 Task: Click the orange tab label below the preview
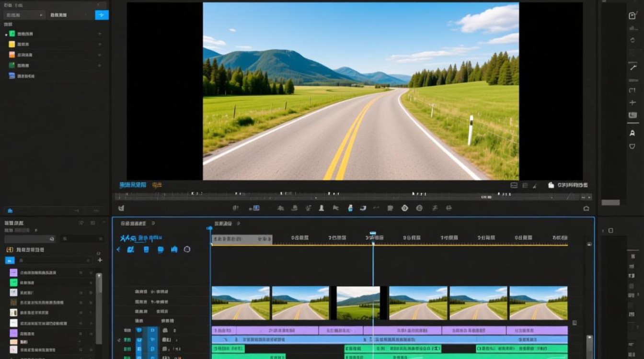tap(157, 185)
